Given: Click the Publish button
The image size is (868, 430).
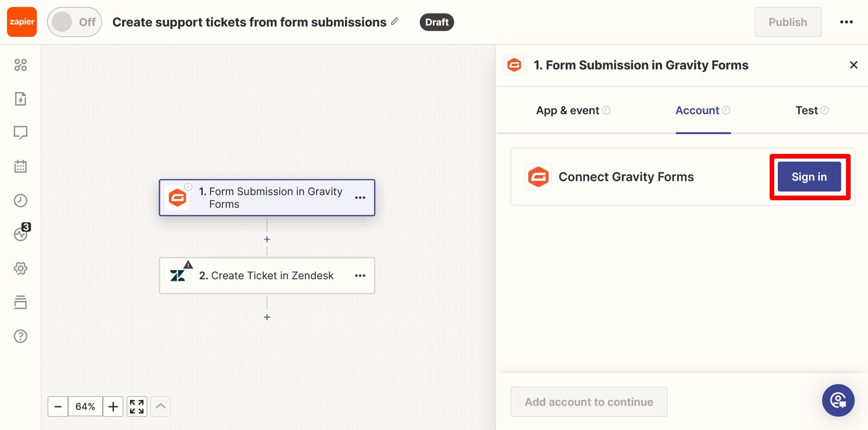Looking at the screenshot, I should tap(788, 22).
